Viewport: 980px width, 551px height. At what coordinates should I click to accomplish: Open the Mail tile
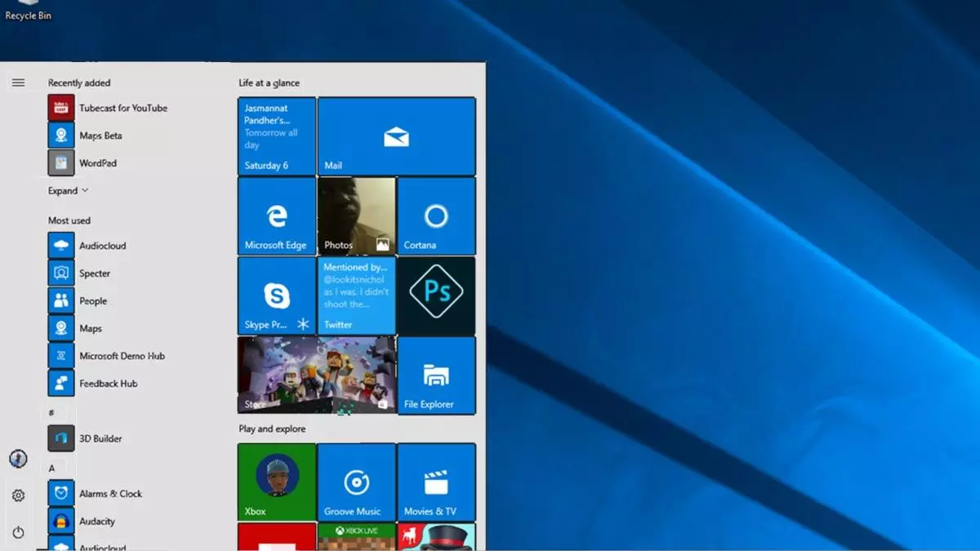(396, 136)
